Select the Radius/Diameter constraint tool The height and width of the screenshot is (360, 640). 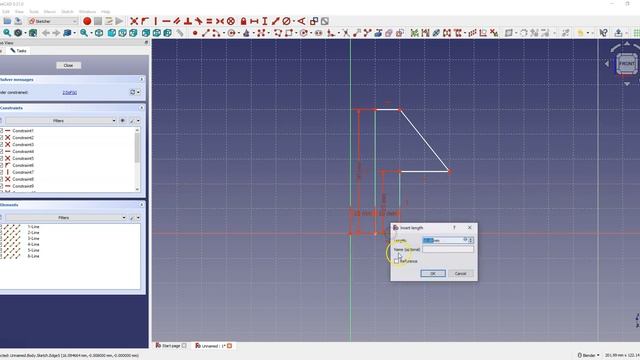tap(287, 21)
